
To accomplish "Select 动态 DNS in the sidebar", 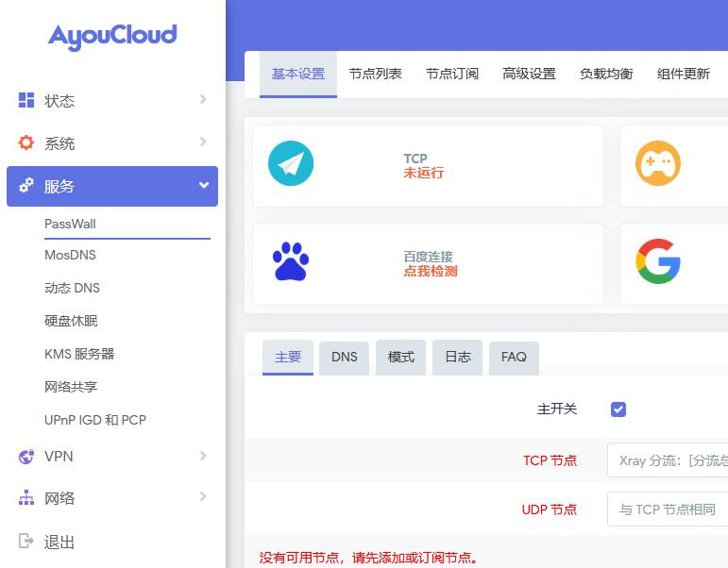I will 72,288.
